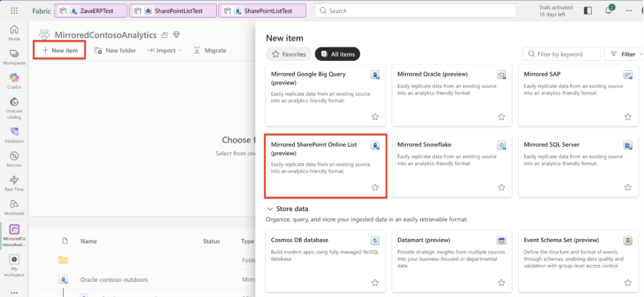Open the second SharePointListTest tab

(x=263, y=11)
